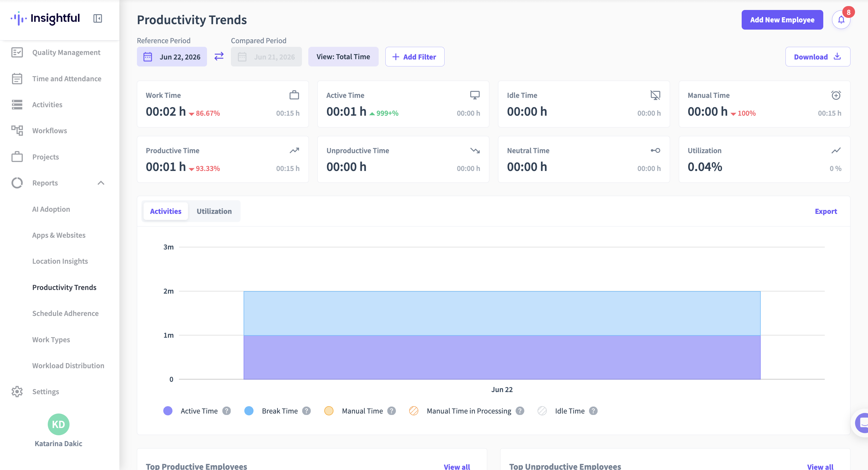868x470 pixels.
Task: Click help icon next to Active Time legend
Action: pyautogui.click(x=226, y=411)
